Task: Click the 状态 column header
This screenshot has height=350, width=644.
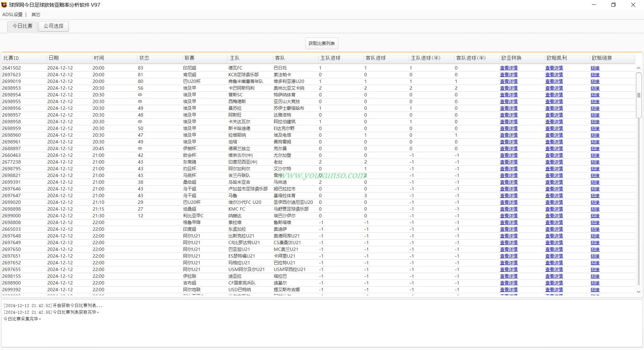Action: [x=160, y=58]
